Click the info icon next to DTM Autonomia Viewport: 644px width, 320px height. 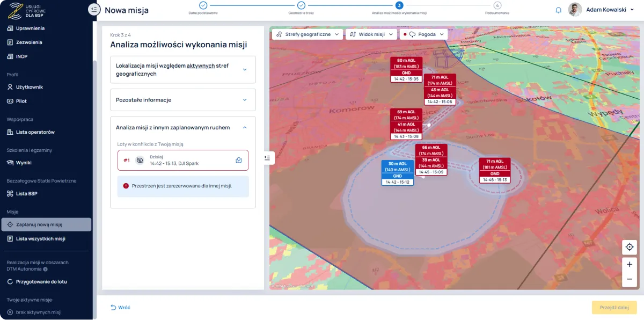(x=46, y=269)
